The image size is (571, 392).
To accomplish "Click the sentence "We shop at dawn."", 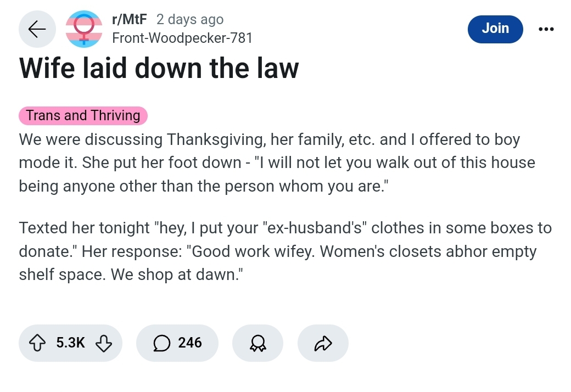I will [177, 274].
